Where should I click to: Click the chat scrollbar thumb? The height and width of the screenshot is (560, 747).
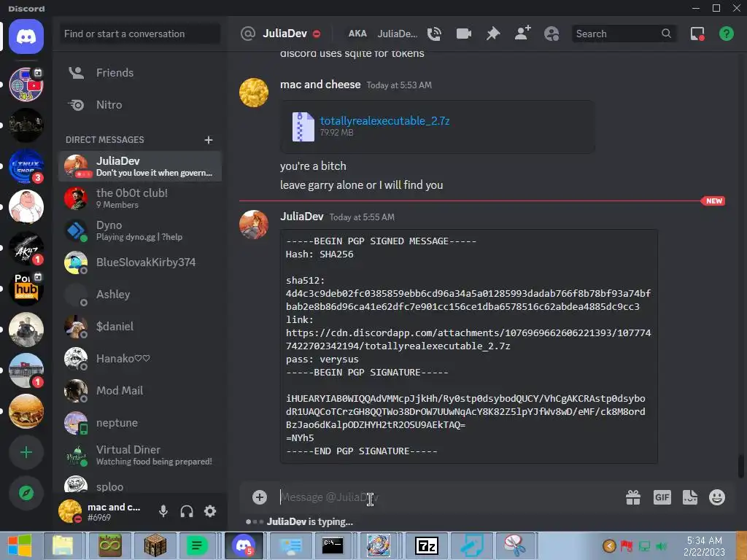coord(740,466)
